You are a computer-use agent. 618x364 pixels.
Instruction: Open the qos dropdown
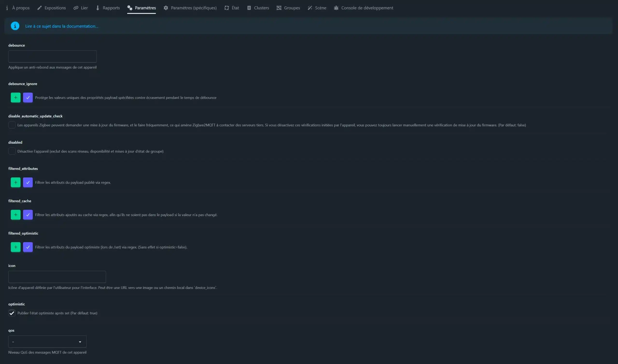[x=47, y=342]
